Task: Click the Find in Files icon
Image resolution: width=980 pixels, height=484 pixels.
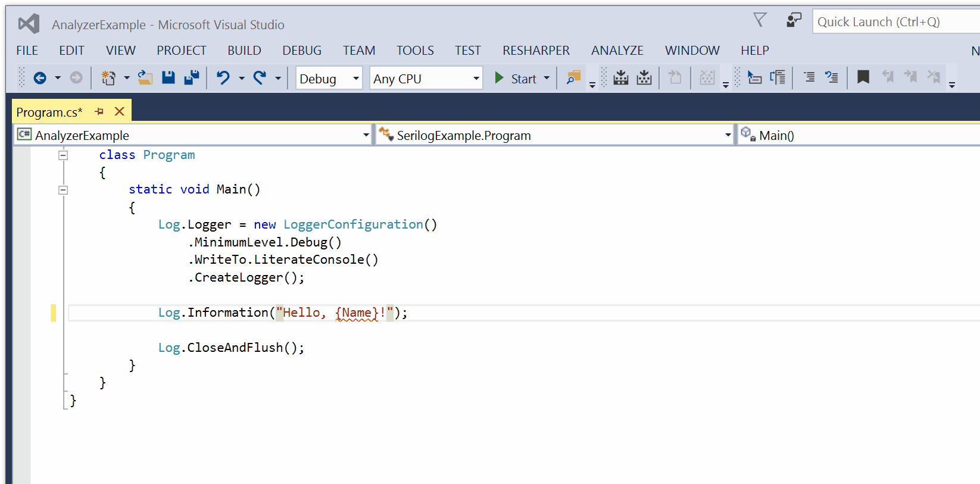Action: [573, 78]
